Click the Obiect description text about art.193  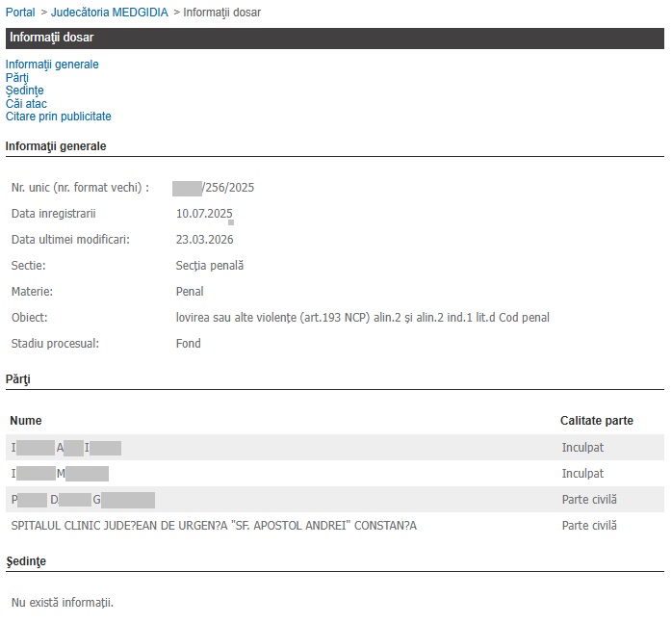[362, 317]
